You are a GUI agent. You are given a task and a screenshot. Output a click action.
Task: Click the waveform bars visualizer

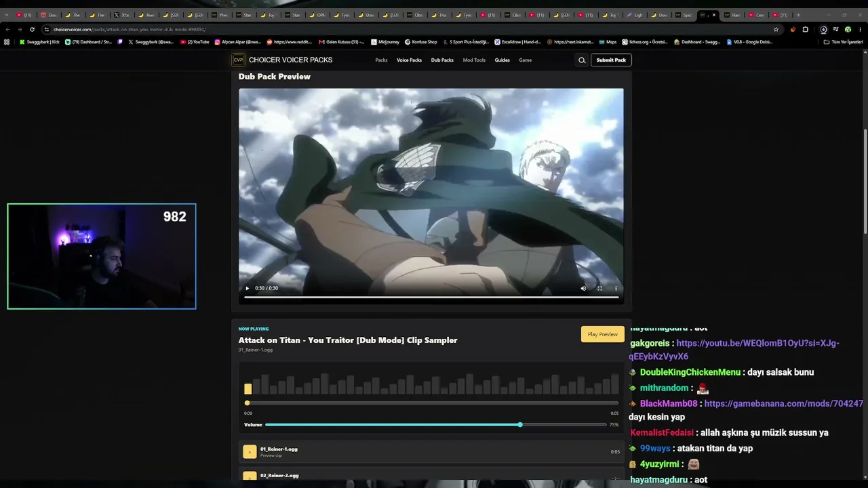tap(431, 383)
